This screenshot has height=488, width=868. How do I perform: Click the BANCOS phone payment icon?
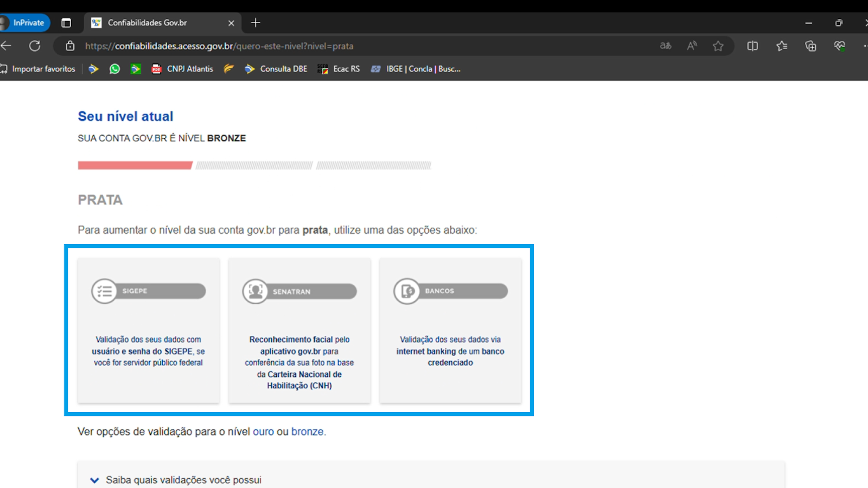point(406,291)
